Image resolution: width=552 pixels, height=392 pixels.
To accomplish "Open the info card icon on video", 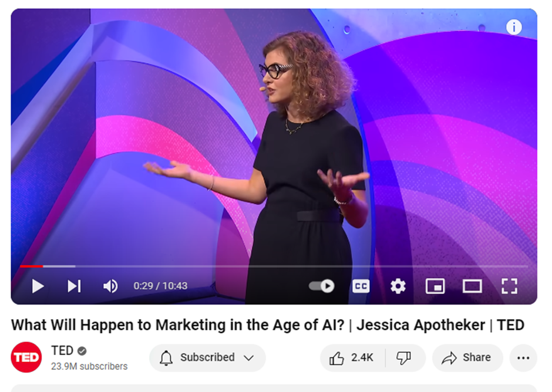I will 514,27.
